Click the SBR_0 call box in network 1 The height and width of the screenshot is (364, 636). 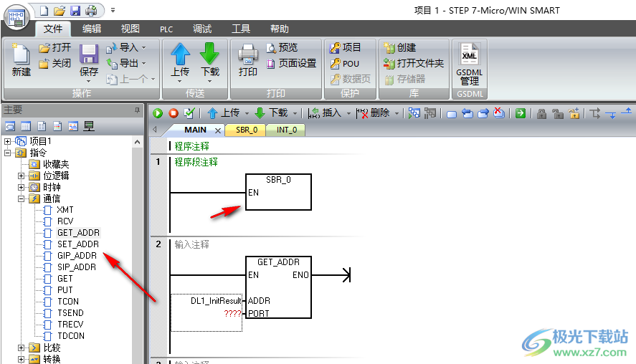pyautogui.click(x=278, y=192)
